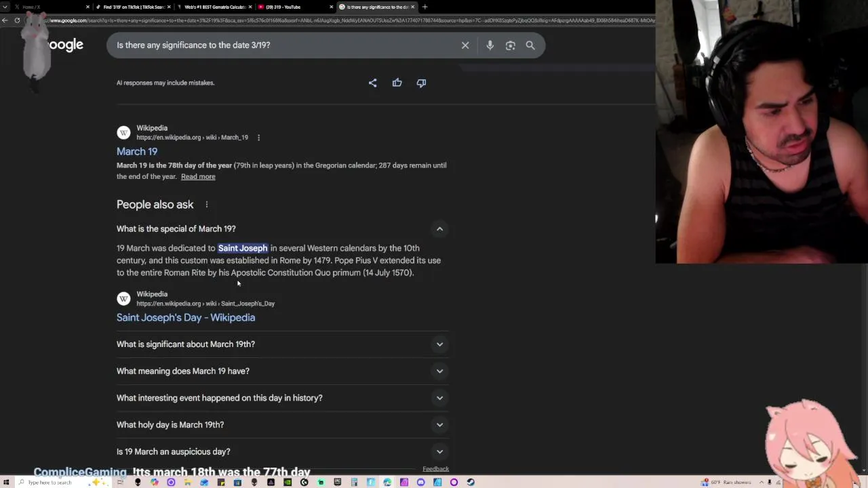Click the Feedback link

coord(435,469)
